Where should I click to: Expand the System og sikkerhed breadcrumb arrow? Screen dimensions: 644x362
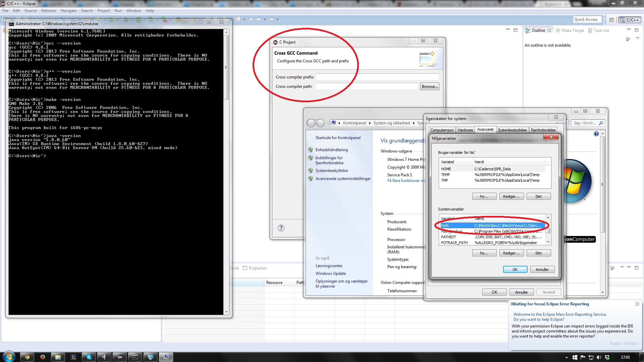(x=414, y=123)
